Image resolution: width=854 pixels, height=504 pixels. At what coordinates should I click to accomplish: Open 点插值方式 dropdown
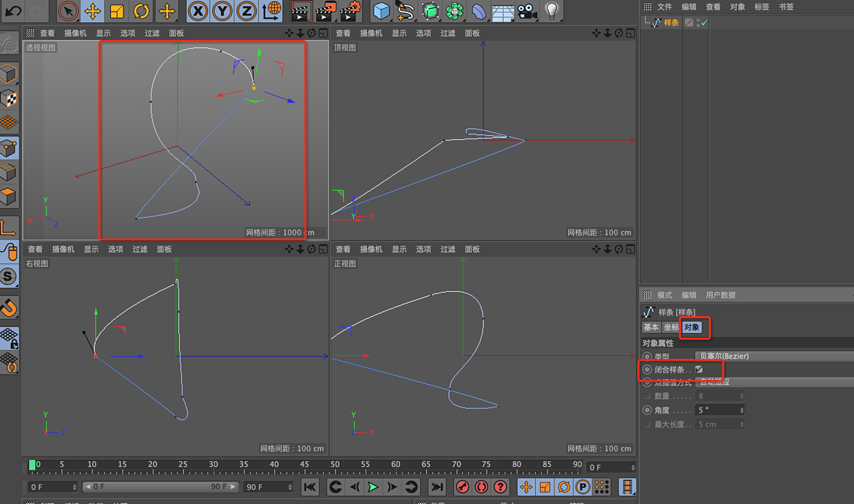773,382
